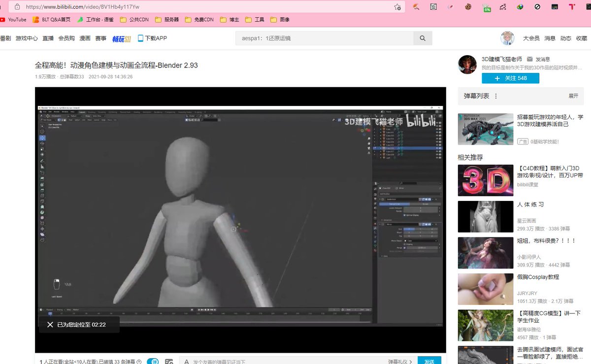591x364 pixels.
Task: Expand the 服务器 bookmark folder
Action: point(167,20)
